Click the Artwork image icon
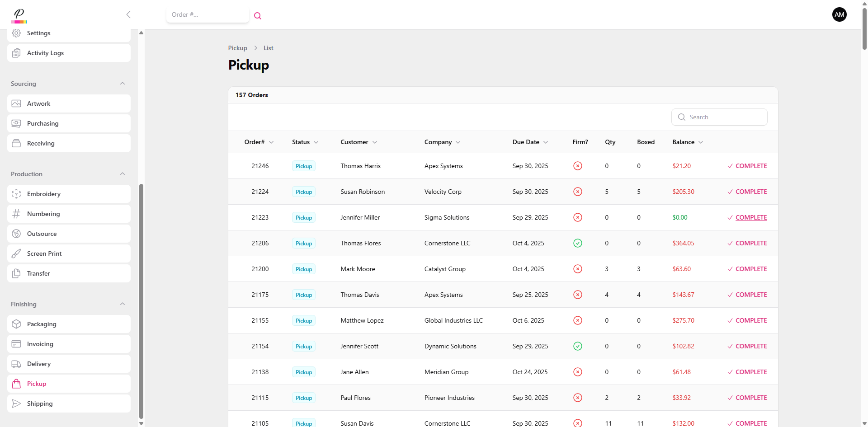This screenshot has height=427, width=868. coord(16,103)
